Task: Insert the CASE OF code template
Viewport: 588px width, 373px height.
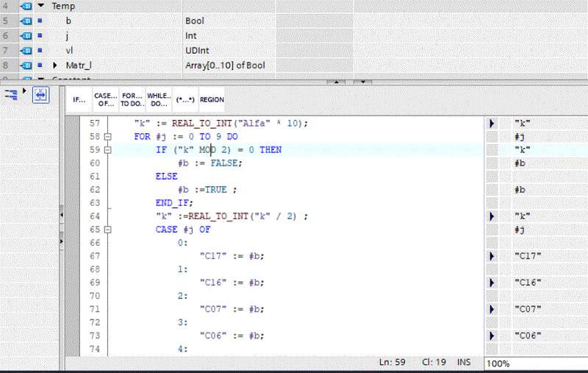Action: (x=106, y=99)
